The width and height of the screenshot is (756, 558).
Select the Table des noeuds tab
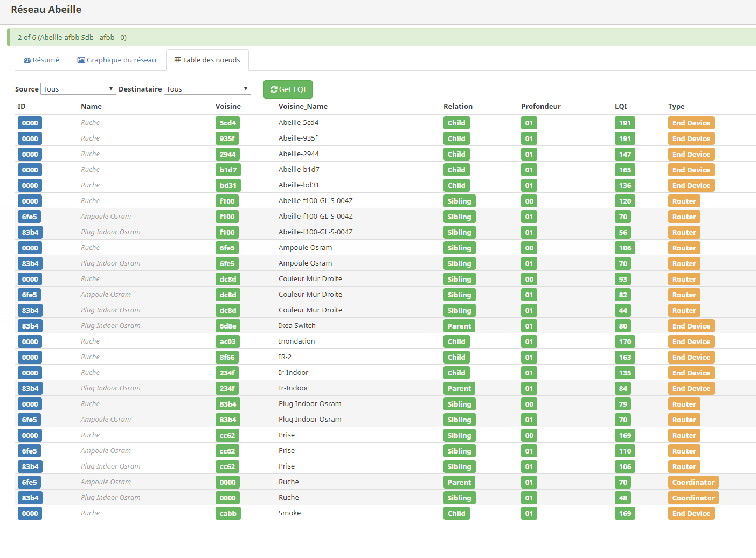coord(207,60)
